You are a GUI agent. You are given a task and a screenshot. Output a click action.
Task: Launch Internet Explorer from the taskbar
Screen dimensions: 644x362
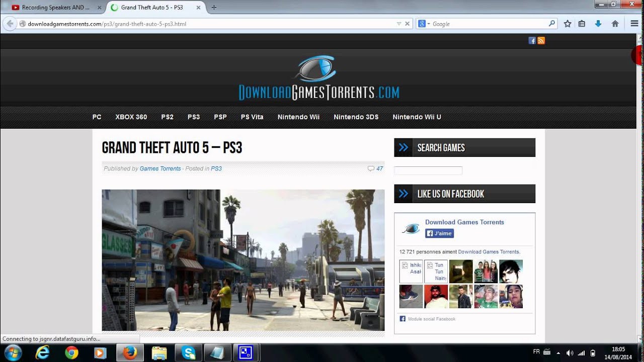point(43,353)
